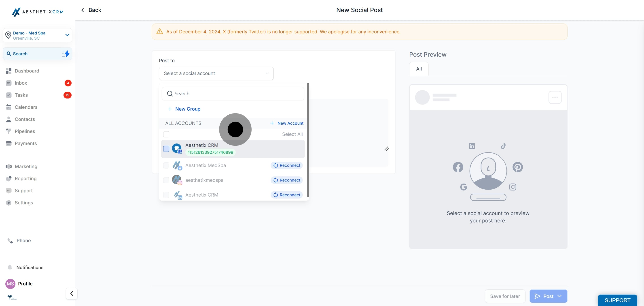Select the All preview tab
Viewport: 644px width, 306px height.
click(x=419, y=69)
